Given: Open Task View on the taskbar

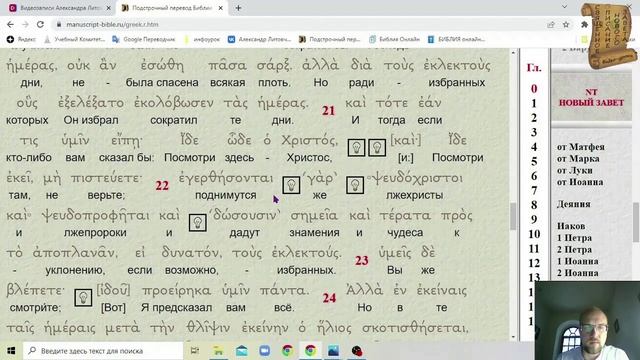Looking at the screenshot, I should pos(195,351).
